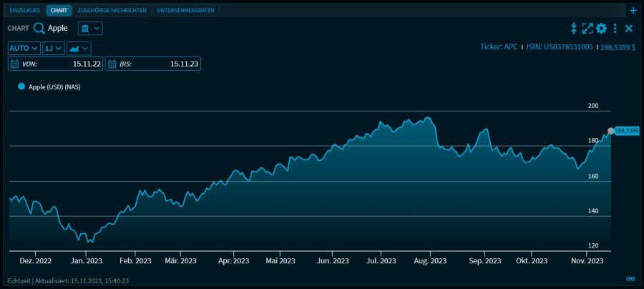The height and width of the screenshot is (289, 644).
Task: Click the calendar icon in BIS field
Action: (112, 64)
